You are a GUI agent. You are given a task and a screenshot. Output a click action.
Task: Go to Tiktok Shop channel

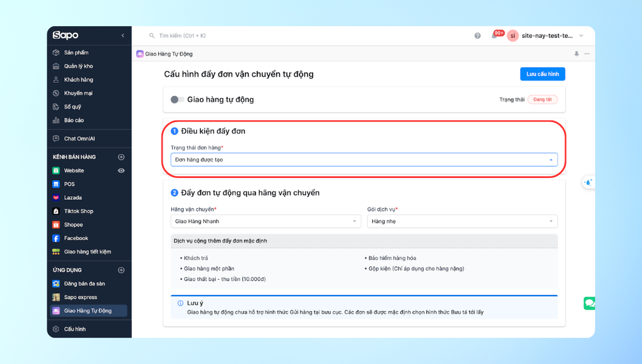[78, 211]
